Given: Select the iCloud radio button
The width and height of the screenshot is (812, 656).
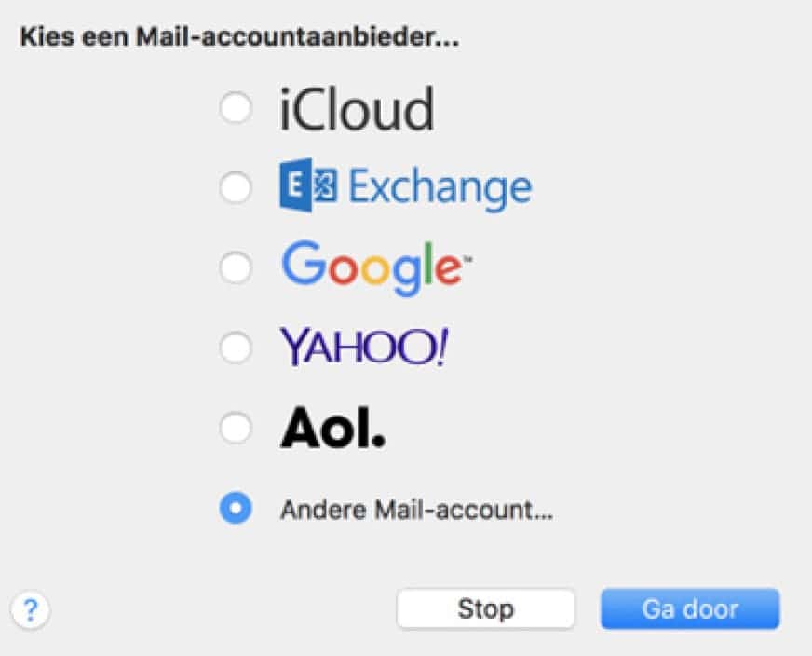Looking at the screenshot, I should [236, 108].
